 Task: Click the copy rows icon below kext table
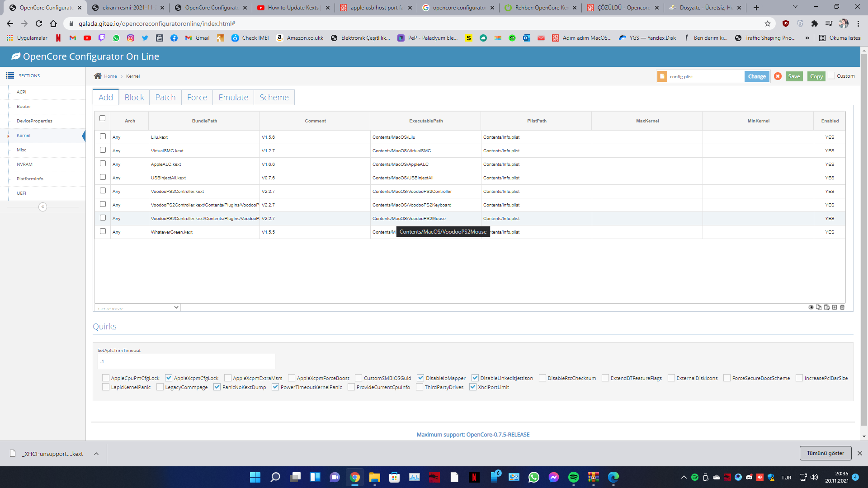pyautogui.click(x=819, y=307)
